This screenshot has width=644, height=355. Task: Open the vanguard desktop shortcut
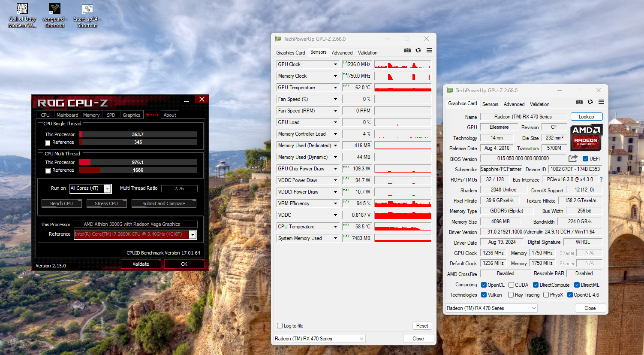[55, 15]
